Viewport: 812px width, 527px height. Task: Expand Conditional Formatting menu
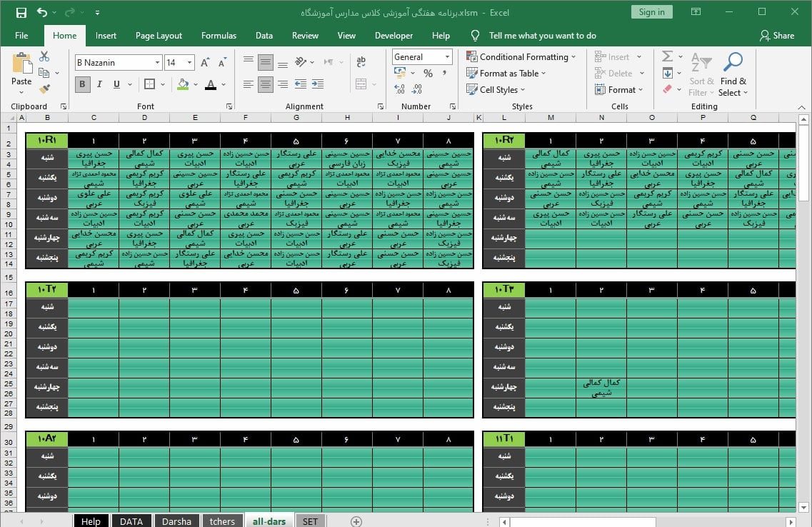521,57
